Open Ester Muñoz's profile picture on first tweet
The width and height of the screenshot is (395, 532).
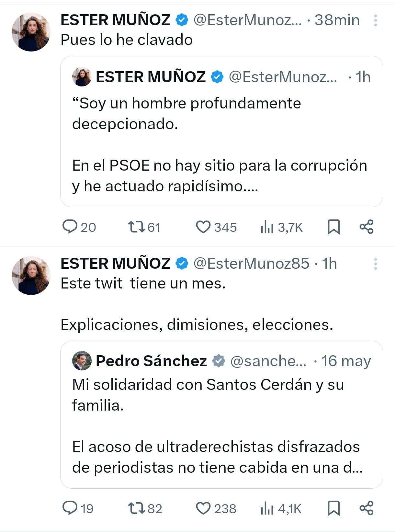pos(31,32)
